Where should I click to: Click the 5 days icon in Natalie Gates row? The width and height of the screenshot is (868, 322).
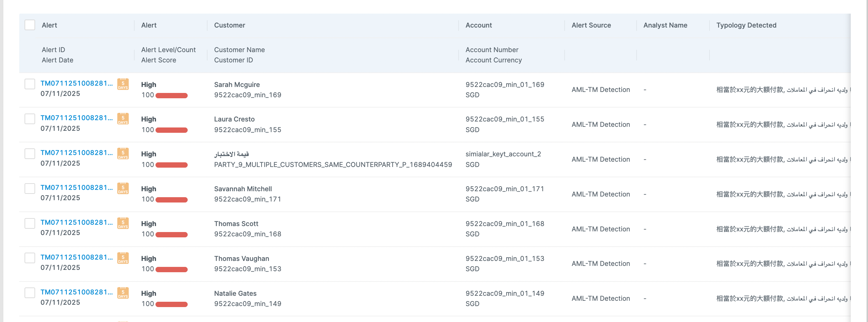tap(123, 293)
